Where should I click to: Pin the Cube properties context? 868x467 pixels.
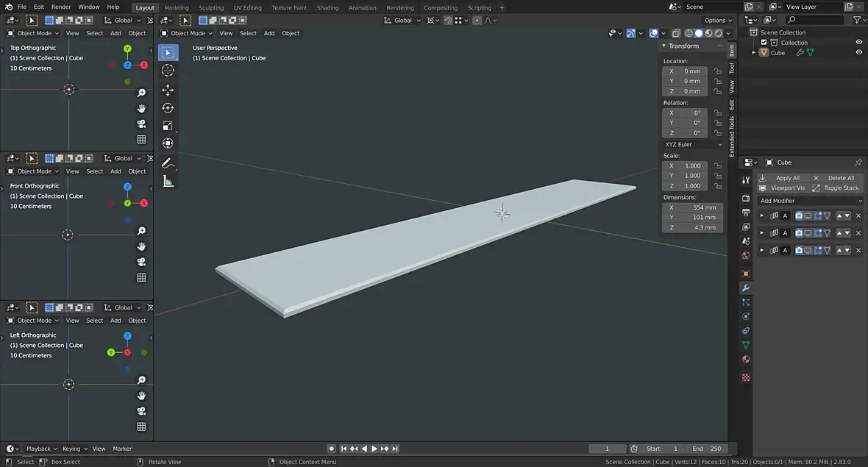click(x=858, y=162)
